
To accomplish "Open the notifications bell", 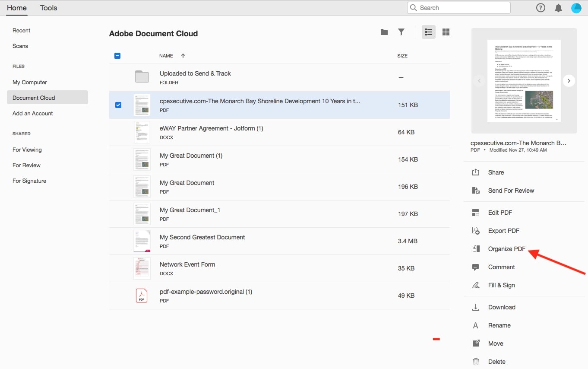I will click(x=558, y=8).
